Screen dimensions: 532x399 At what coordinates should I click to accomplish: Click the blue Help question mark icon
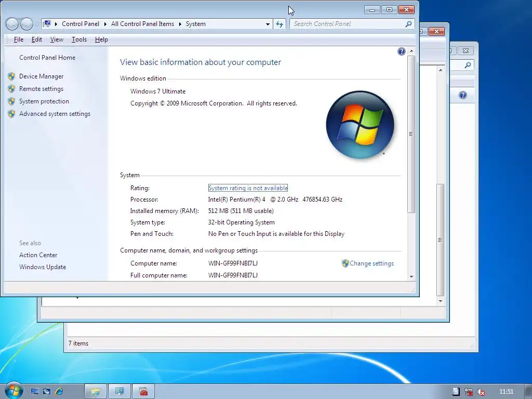tap(402, 51)
